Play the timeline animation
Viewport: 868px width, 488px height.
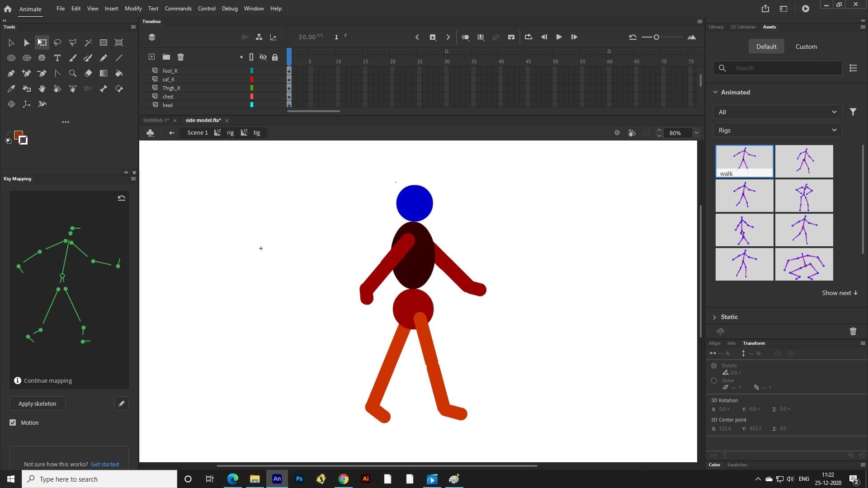pos(559,37)
